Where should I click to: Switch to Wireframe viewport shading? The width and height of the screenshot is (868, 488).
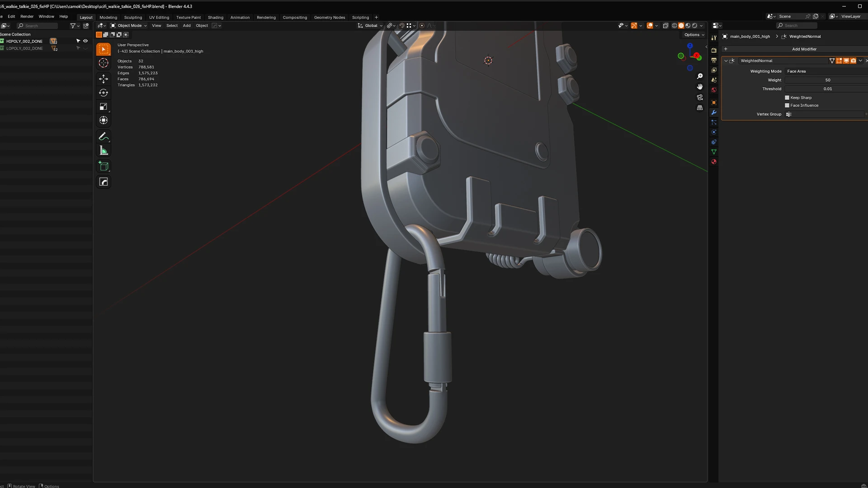[x=675, y=26]
